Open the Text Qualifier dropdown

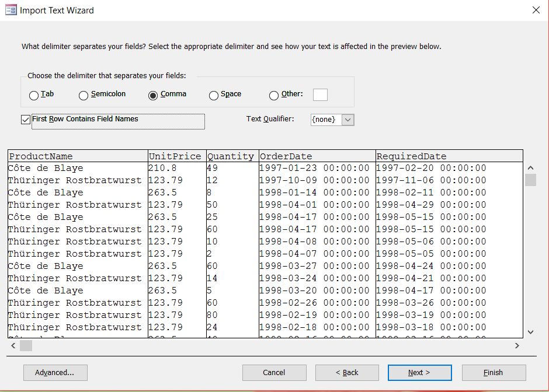pos(348,120)
